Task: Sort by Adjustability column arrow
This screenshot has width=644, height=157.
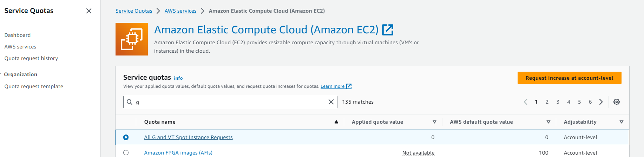Action: click(622, 122)
